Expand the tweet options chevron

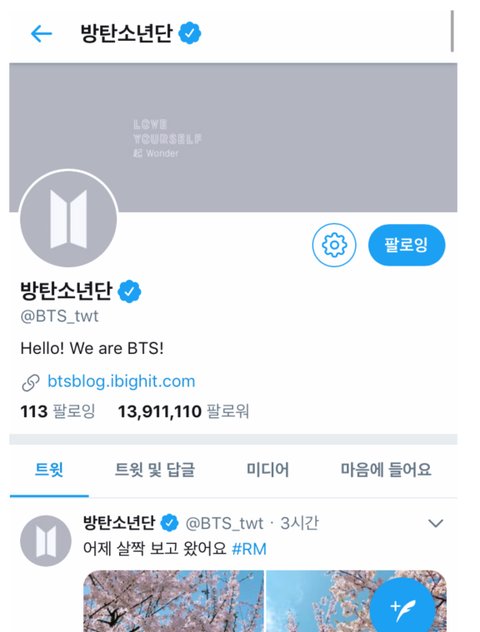(436, 524)
